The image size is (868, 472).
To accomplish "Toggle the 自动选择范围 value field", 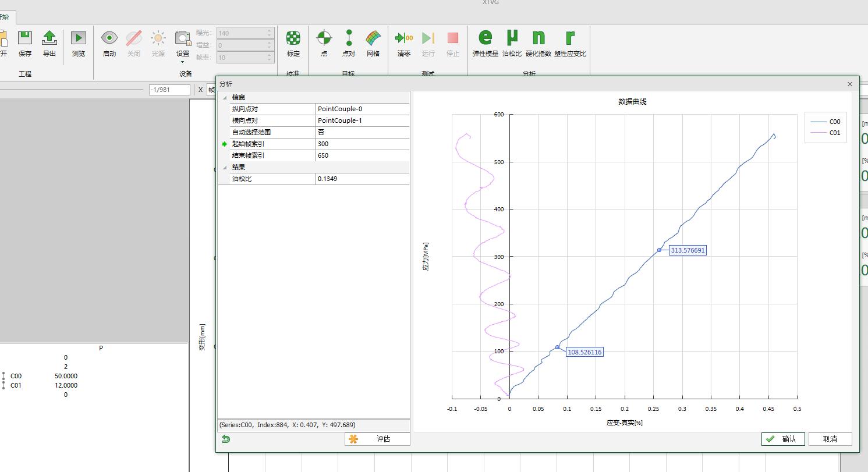I will click(362, 132).
